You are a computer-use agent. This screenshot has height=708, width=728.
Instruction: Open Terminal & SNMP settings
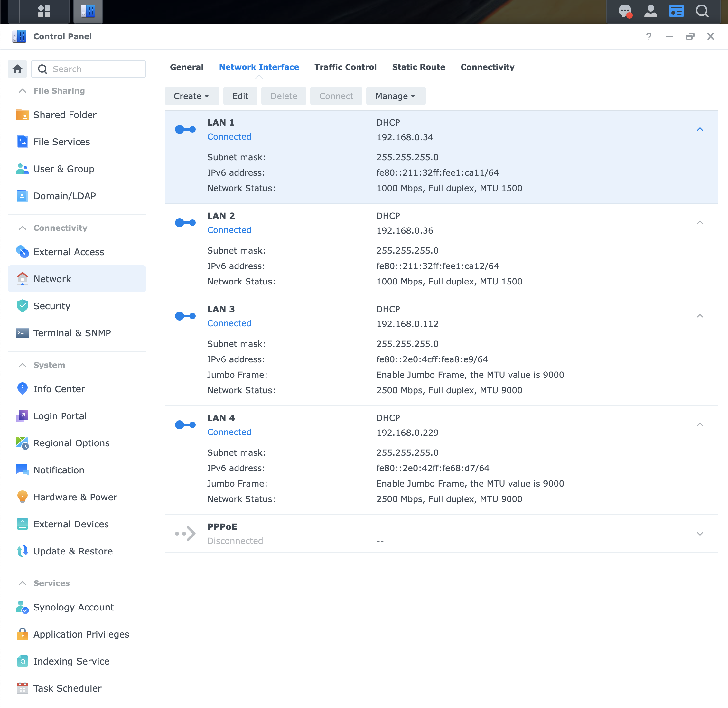[x=77, y=333]
